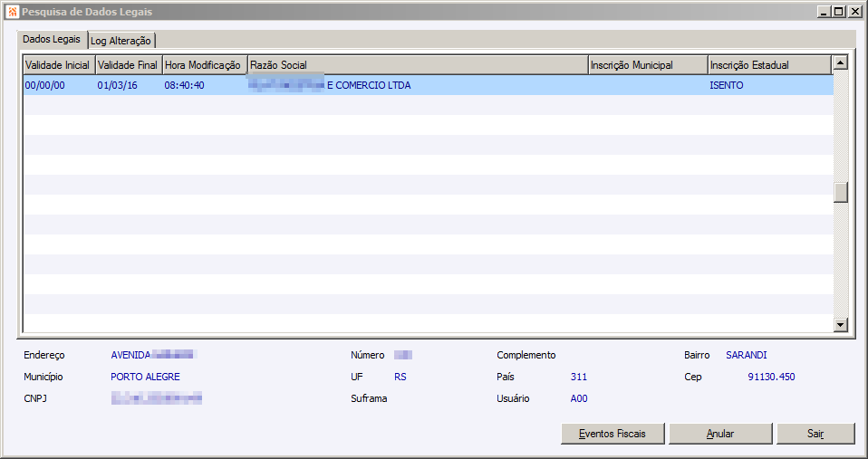The height and width of the screenshot is (459, 868).
Task: Minimize the Pesquisa de Dados Legais window
Action: [825, 12]
